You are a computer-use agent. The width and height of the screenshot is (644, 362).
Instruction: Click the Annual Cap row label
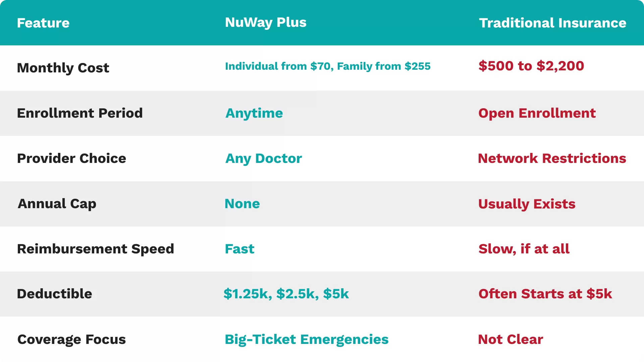[57, 203]
